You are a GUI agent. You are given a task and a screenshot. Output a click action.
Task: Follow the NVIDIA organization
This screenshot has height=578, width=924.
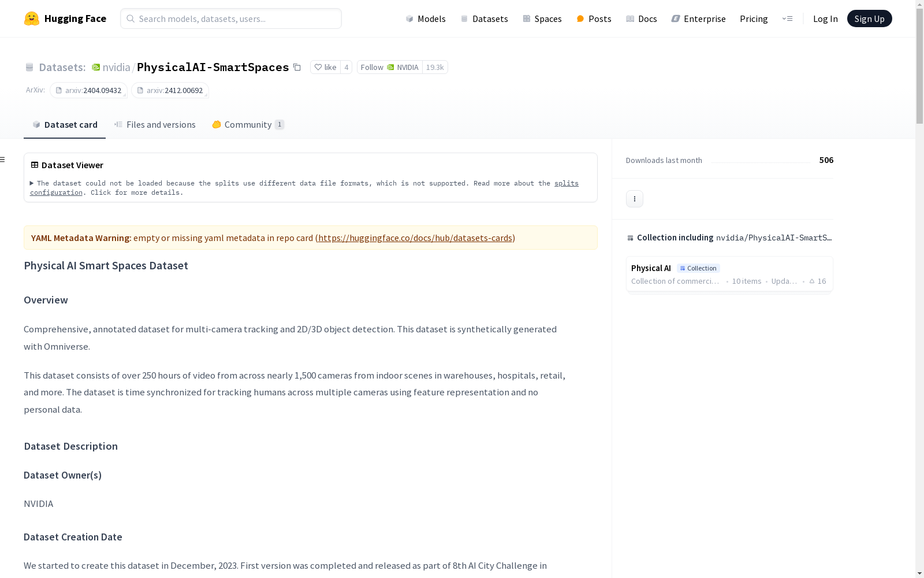pos(389,67)
